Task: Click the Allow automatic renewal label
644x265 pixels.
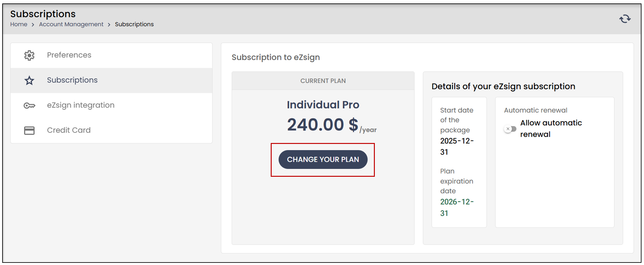Action: click(x=551, y=128)
